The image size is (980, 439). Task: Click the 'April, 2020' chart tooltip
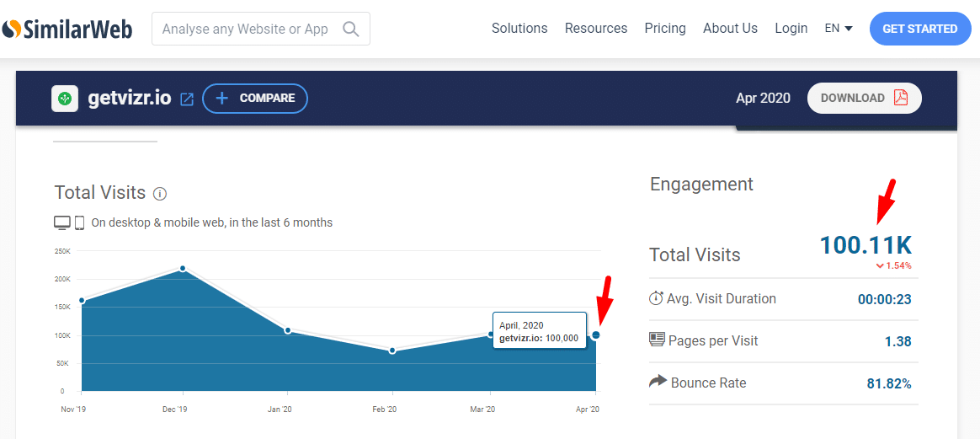(540, 331)
